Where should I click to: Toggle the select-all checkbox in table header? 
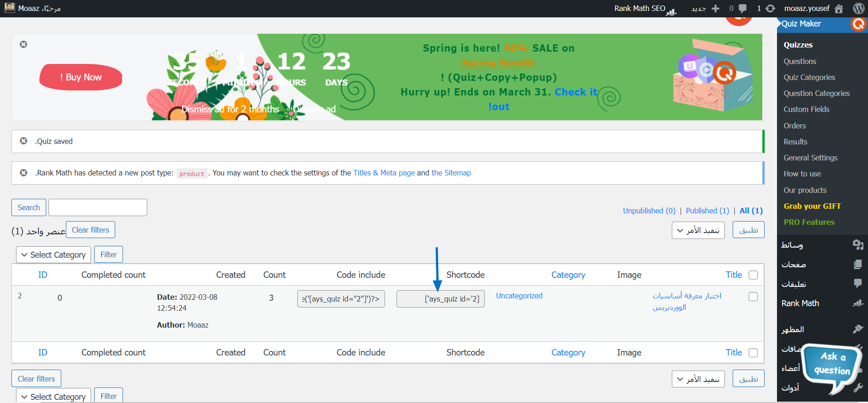[753, 275]
